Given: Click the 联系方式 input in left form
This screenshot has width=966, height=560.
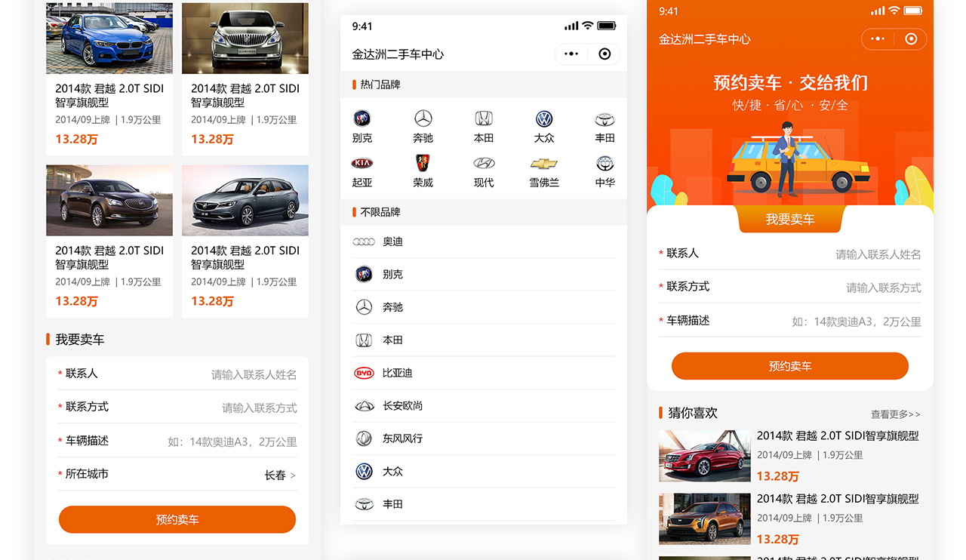Looking at the screenshot, I should click(x=177, y=408).
